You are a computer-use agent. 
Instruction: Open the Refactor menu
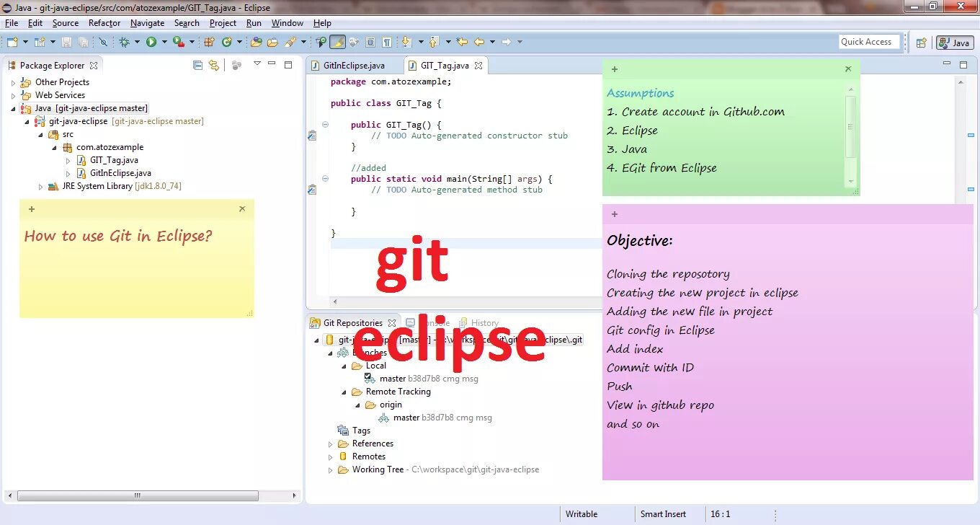(104, 23)
